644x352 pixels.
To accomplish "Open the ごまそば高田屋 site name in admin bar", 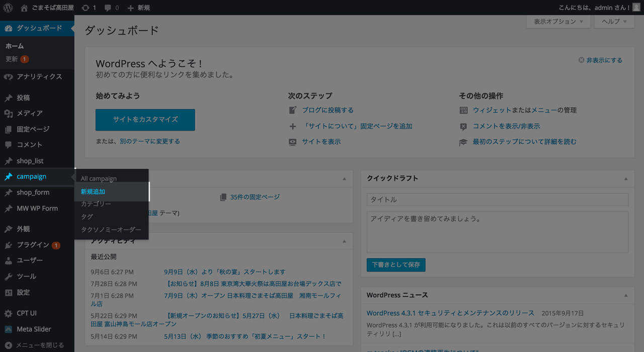I will (x=53, y=8).
